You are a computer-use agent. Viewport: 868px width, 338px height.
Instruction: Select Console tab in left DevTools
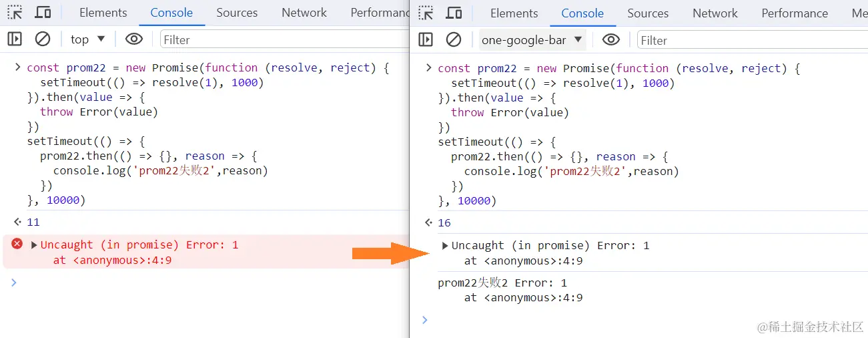click(x=171, y=13)
